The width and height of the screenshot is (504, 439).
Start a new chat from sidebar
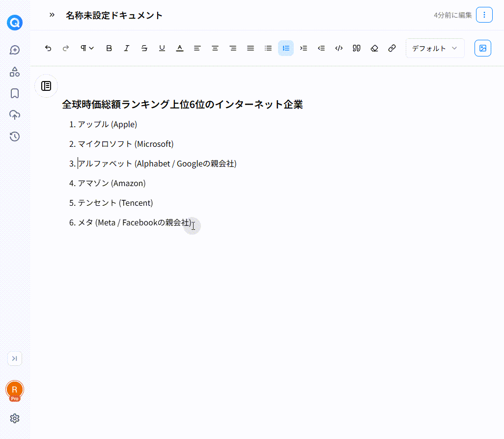(x=15, y=50)
